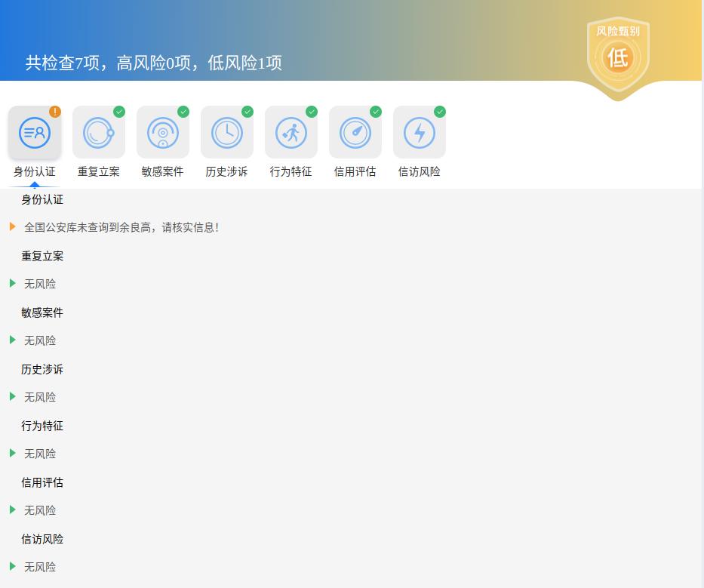
Task: Click 无风险 result under 敏感案件 section
Action: tap(40, 340)
